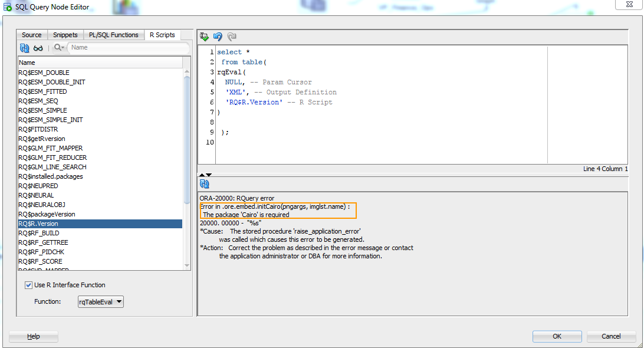The height and width of the screenshot is (348, 644).
Task: Click the validate SQL query icon
Action: coord(204,37)
